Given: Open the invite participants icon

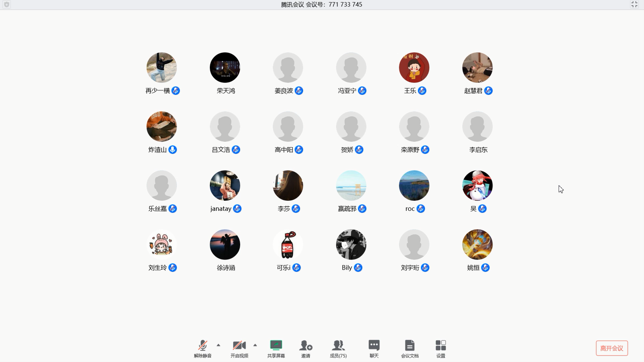Looking at the screenshot, I should (305, 346).
